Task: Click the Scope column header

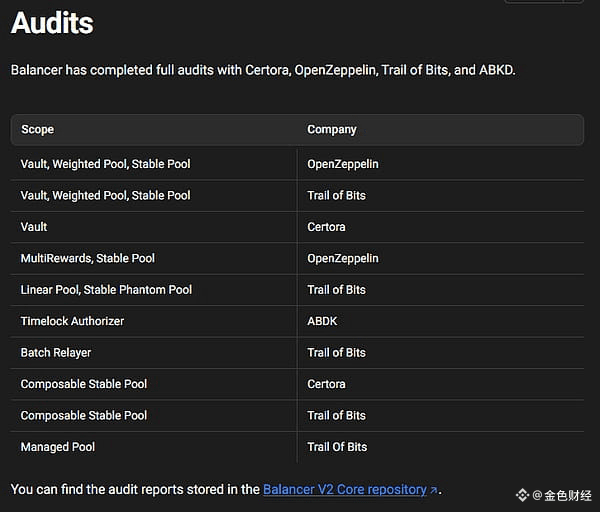Action: pyautogui.click(x=38, y=130)
